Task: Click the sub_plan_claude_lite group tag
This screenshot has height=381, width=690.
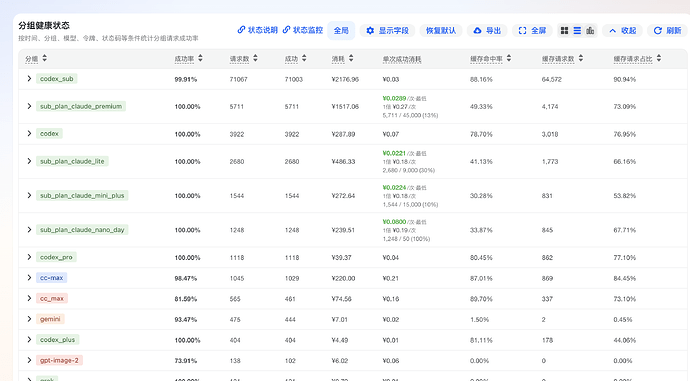Action: click(72, 161)
